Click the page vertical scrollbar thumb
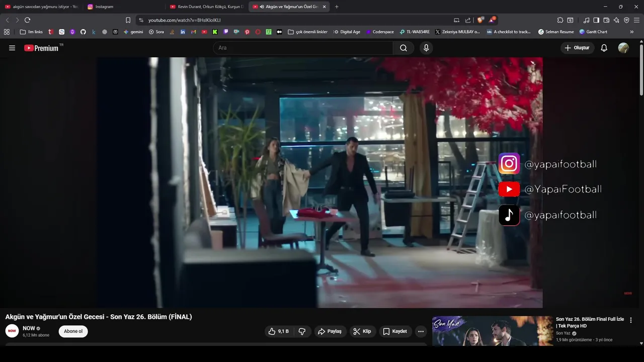The height and width of the screenshot is (362, 644). tap(641, 69)
